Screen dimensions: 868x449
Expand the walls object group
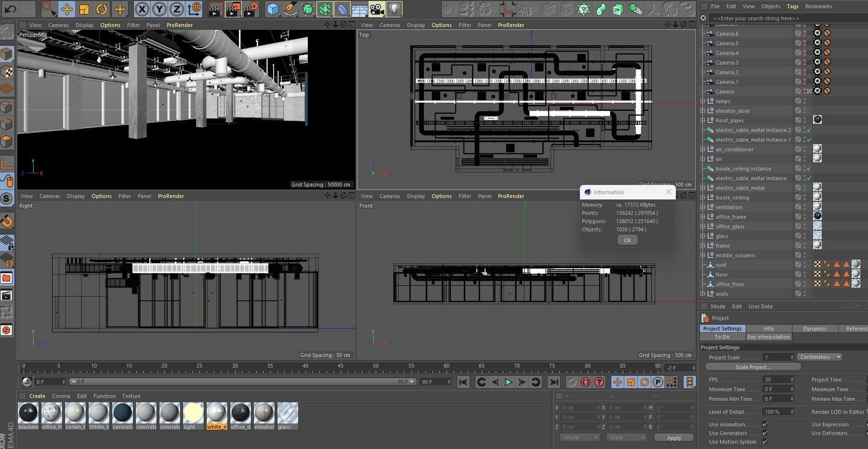tap(703, 294)
